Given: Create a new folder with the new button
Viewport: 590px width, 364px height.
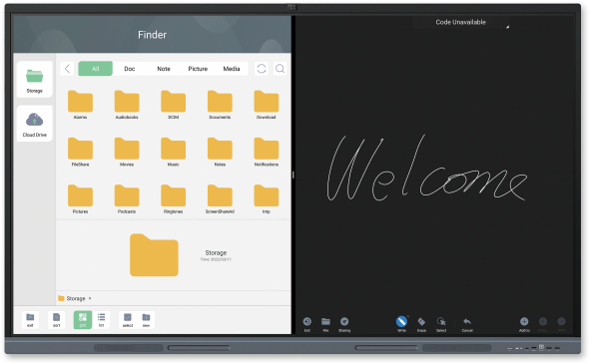Looking at the screenshot, I should [146, 320].
